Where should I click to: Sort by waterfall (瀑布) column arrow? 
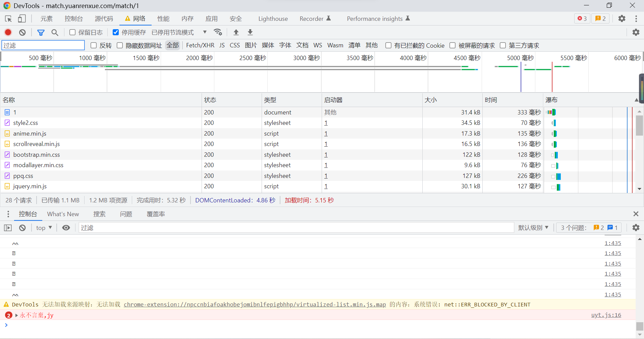click(636, 100)
